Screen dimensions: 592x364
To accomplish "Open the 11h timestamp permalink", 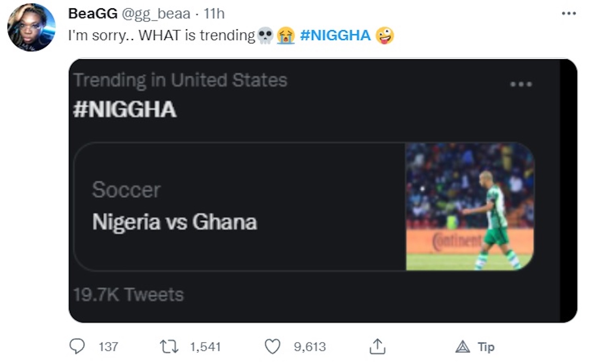I will [214, 13].
